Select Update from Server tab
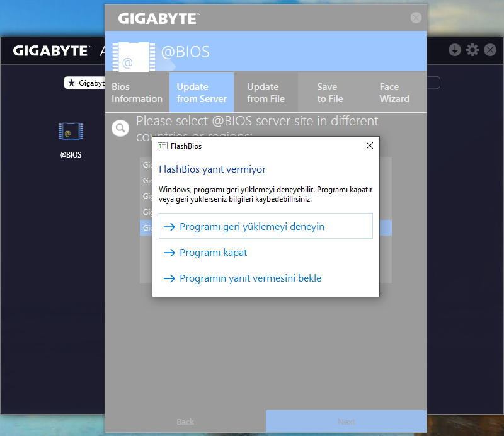 point(202,93)
